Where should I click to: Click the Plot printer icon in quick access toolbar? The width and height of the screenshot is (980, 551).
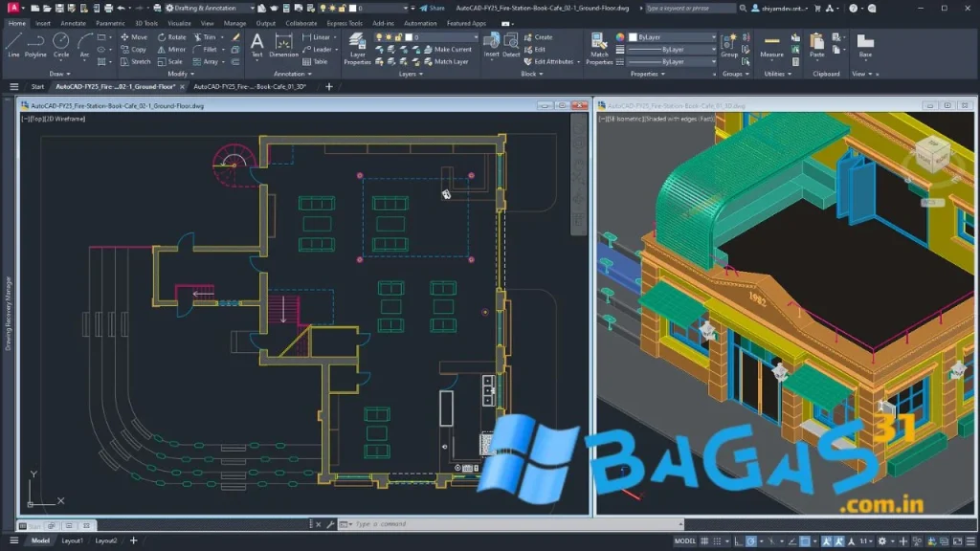(x=108, y=8)
